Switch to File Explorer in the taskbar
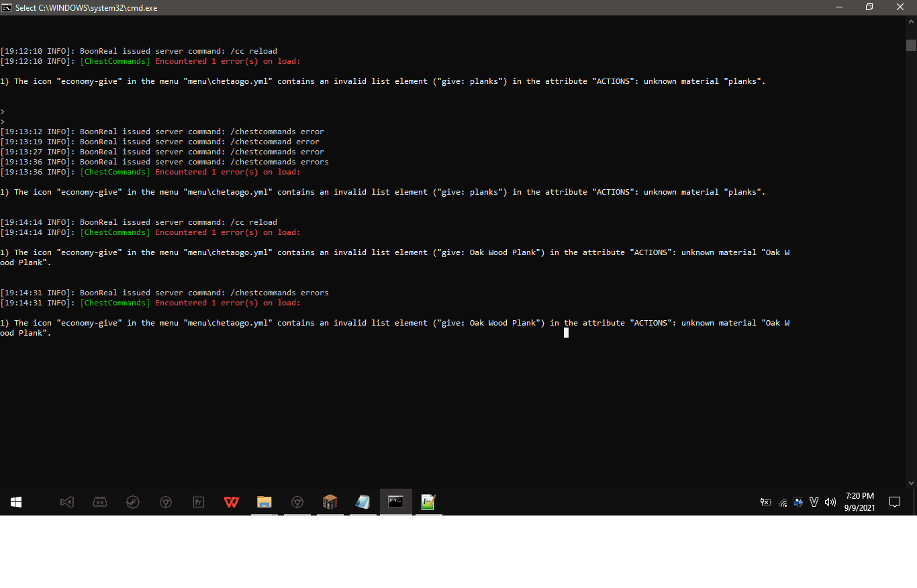 click(x=264, y=502)
